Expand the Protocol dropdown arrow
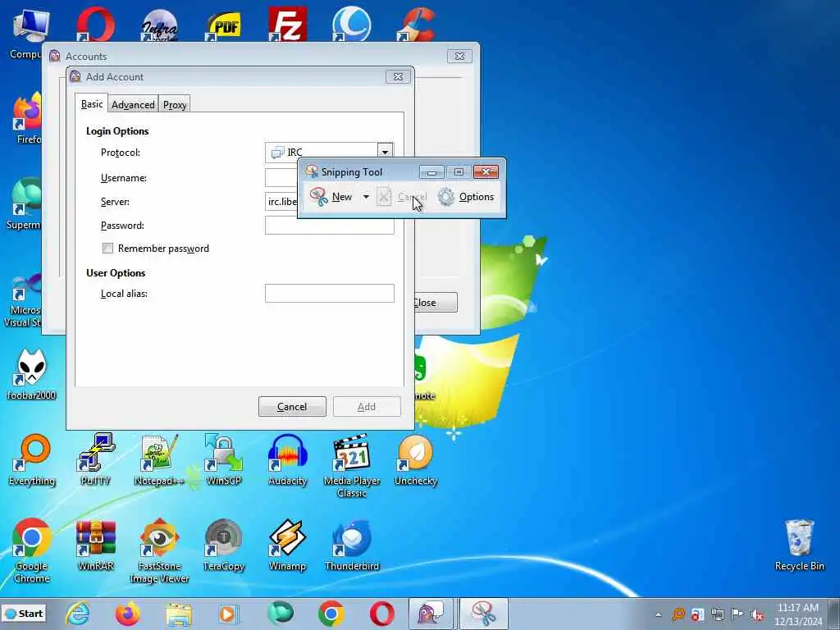The width and height of the screenshot is (840, 630). [x=385, y=152]
